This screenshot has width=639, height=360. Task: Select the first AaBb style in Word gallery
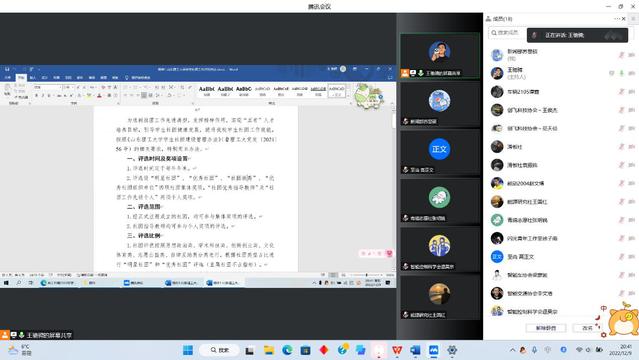click(207, 91)
